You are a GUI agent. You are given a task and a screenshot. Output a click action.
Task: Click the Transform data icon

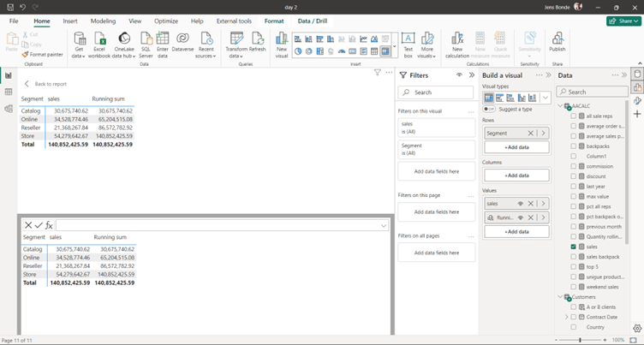click(x=236, y=39)
